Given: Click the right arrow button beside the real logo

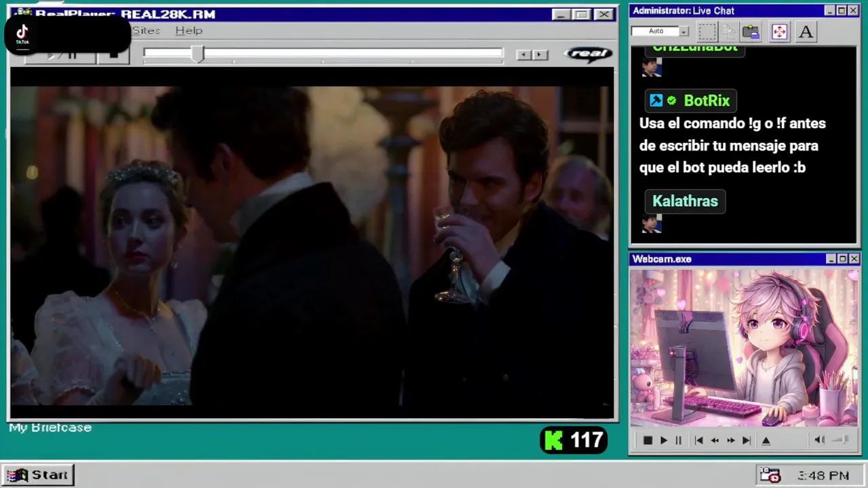Looking at the screenshot, I should pos(540,55).
